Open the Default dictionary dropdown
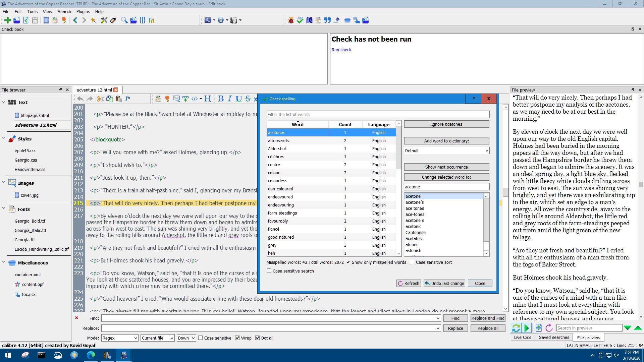This screenshot has height=362, width=644. (x=446, y=150)
